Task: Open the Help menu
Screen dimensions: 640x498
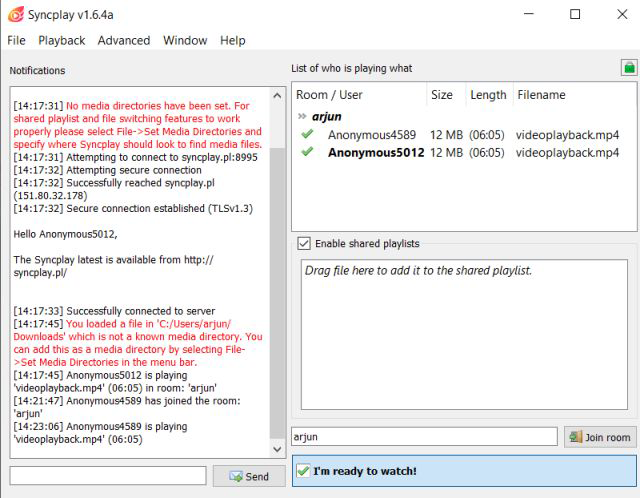Action: click(x=233, y=40)
